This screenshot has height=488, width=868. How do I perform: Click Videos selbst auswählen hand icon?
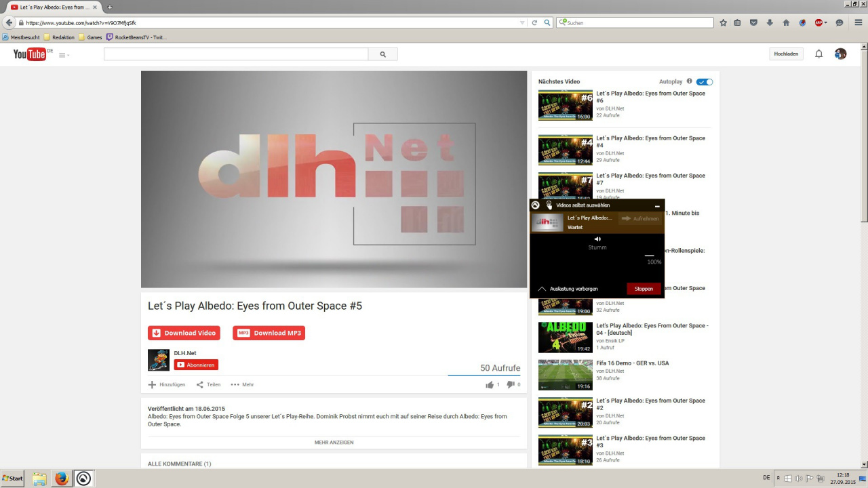pyautogui.click(x=549, y=205)
